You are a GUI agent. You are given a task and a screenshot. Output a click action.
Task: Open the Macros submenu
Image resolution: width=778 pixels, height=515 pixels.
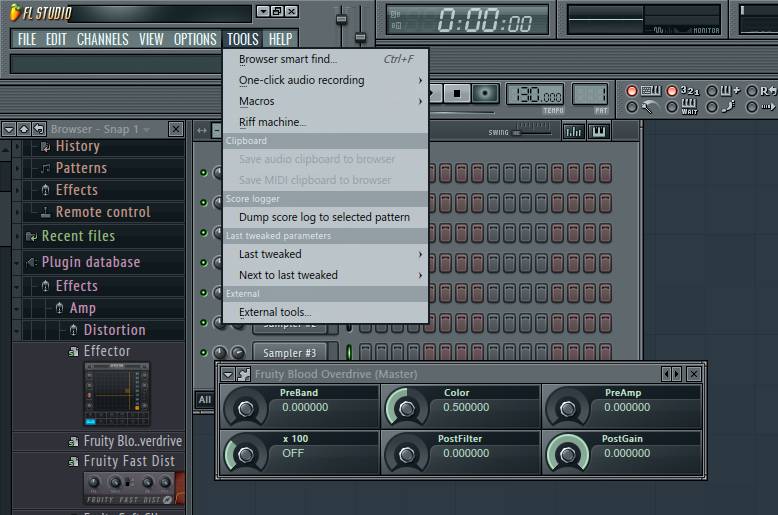(325, 101)
